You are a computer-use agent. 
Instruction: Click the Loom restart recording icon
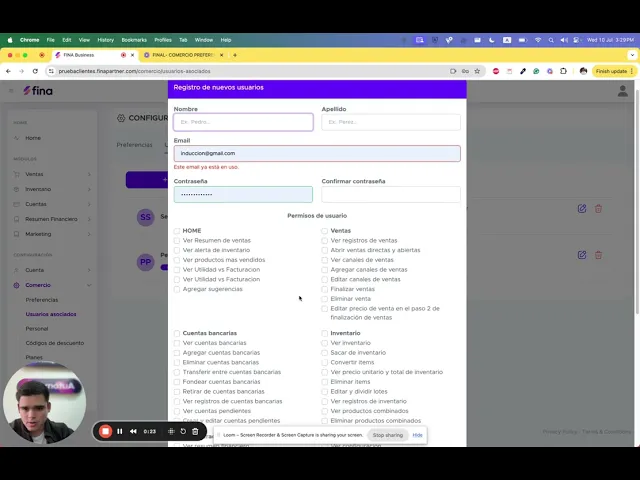pyautogui.click(x=183, y=431)
